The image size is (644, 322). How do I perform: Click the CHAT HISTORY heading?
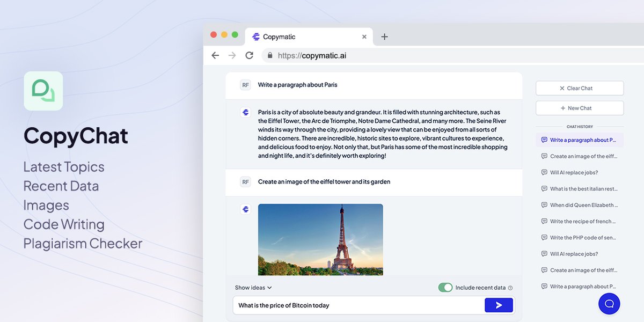580,127
